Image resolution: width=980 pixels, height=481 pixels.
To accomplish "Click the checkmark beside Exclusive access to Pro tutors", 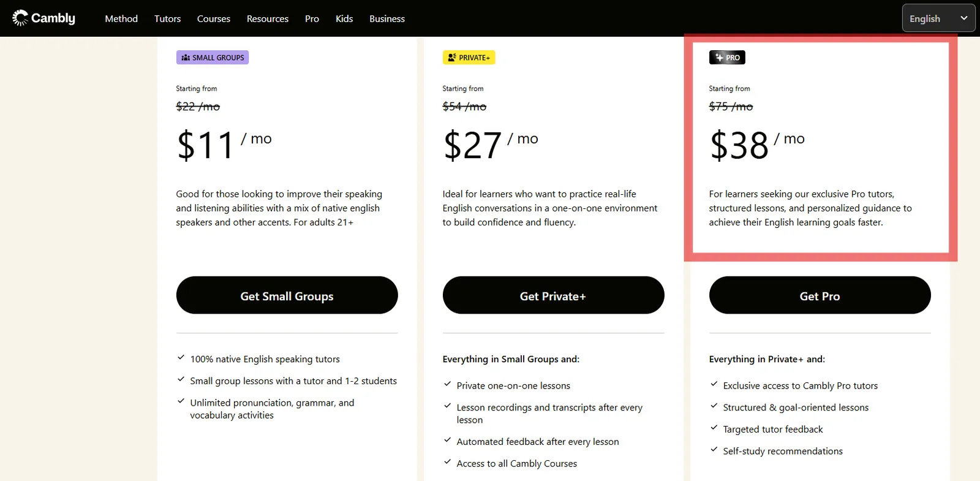I will coord(714,384).
